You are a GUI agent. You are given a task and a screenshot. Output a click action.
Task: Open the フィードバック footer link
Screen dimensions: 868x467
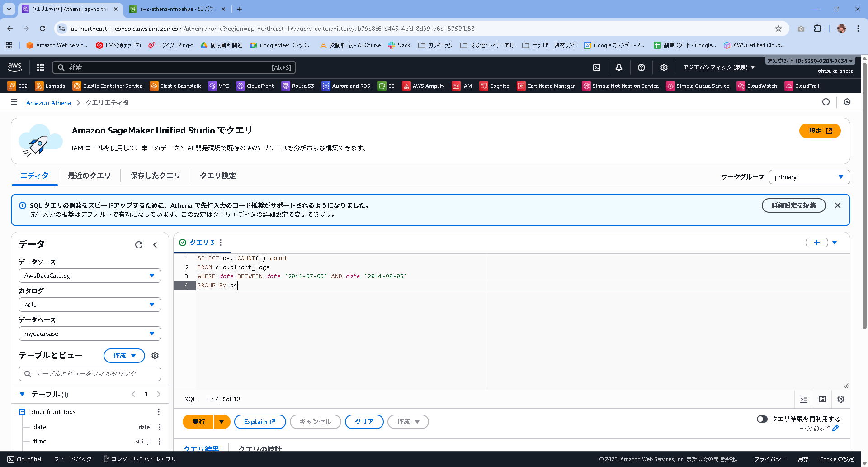click(73, 459)
